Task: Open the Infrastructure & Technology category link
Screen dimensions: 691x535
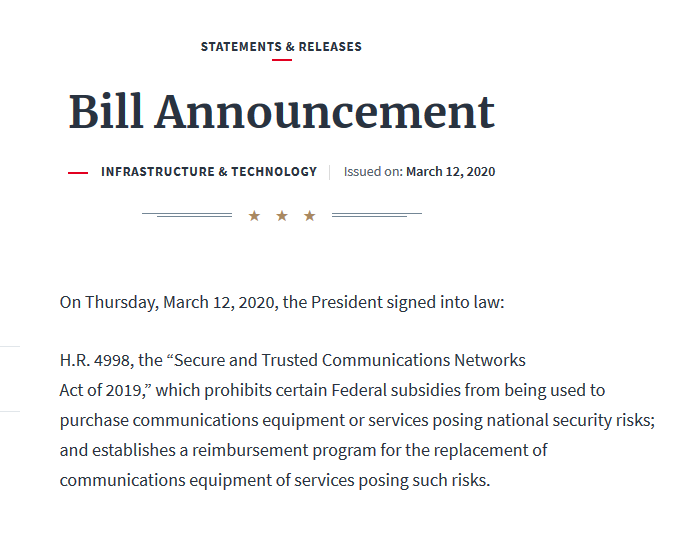Action: point(208,172)
